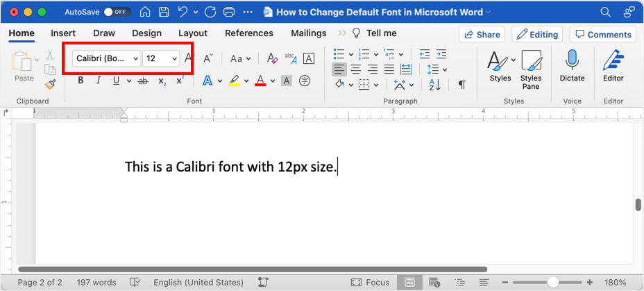Start Dictate voice input
Screen dimensions: 644x291
[572, 66]
